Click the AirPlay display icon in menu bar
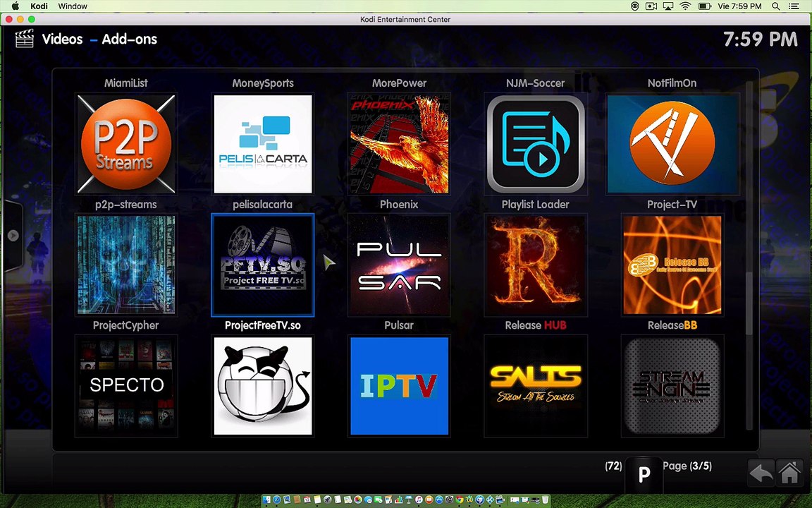This screenshot has height=508, width=812. 668,6
